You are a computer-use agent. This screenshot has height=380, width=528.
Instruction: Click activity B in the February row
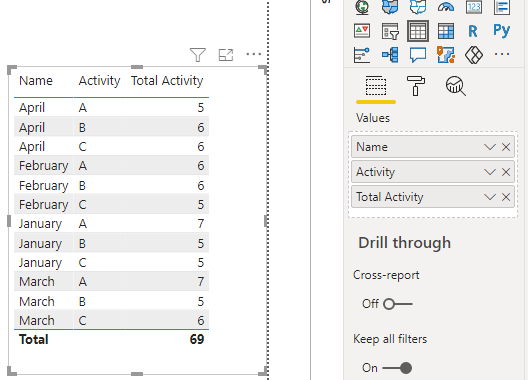pyautogui.click(x=82, y=186)
